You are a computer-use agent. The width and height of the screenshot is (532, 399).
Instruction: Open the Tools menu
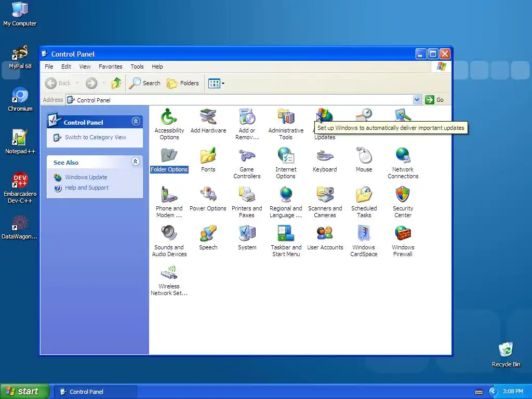coord(137,66)
